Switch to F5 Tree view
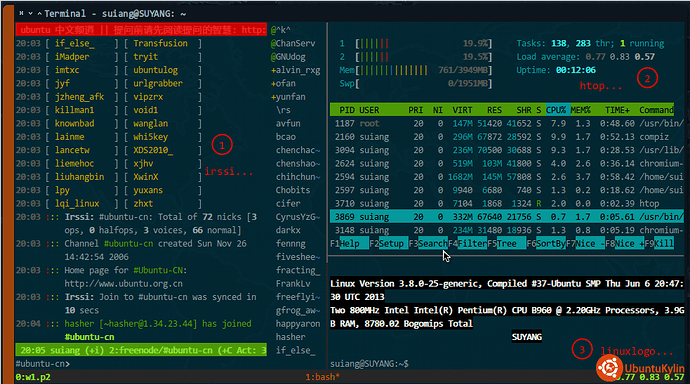Image resolution: width=690 pixels, height=384 pixels. pos(506,244)
